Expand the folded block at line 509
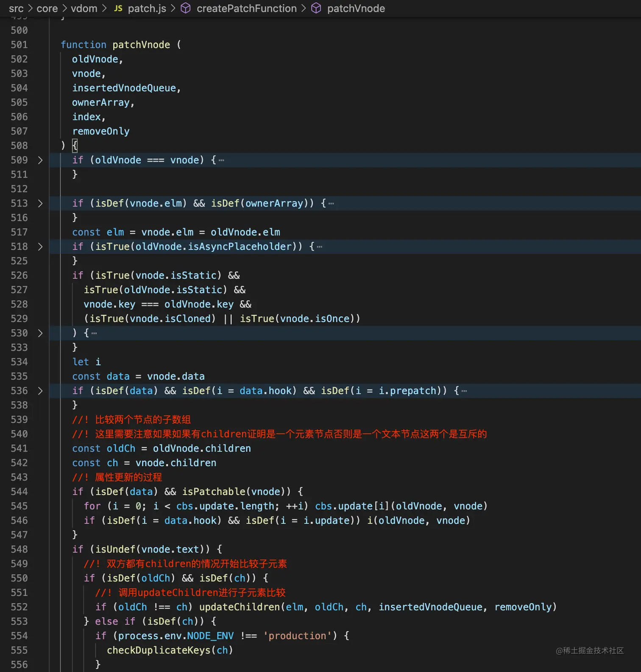 [x=40, y=160]
